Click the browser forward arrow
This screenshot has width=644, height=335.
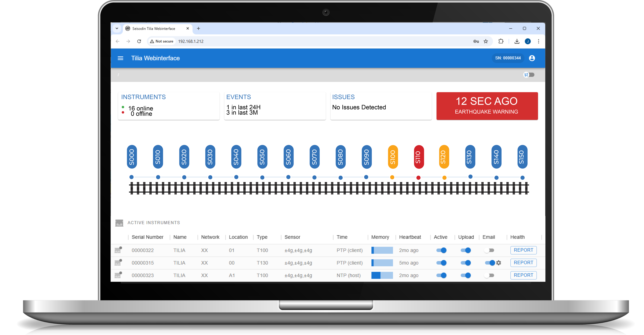[x=128, y=41]
